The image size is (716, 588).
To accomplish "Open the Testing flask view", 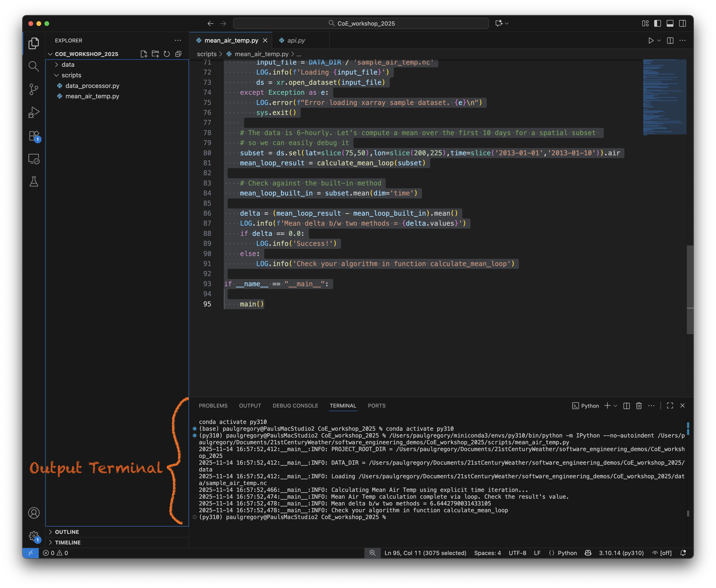I will 34,182.
